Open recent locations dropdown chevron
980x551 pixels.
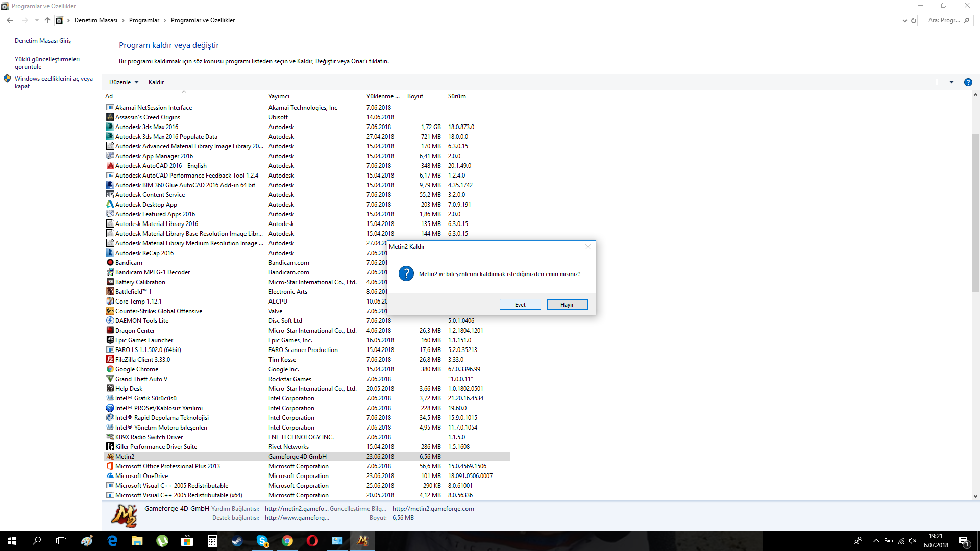pos(37,20)
